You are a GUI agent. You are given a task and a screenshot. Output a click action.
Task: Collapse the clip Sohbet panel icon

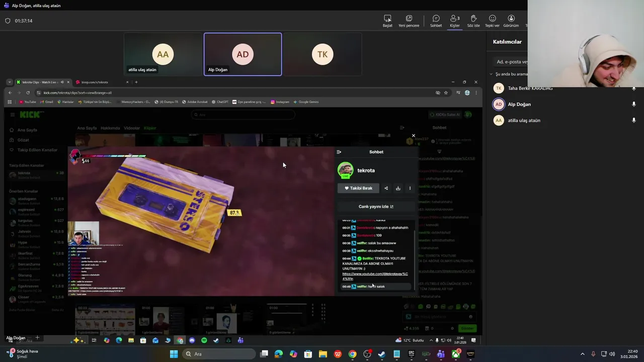[339, 152]
